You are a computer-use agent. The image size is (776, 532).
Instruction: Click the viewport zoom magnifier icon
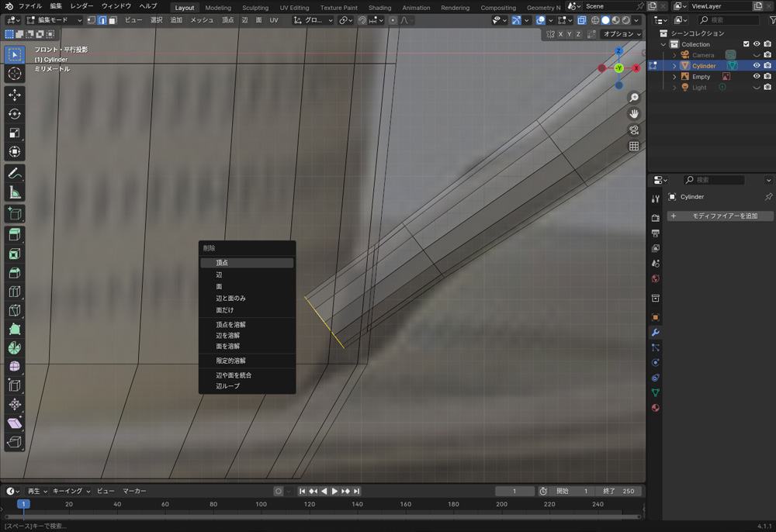pyautogui.click(x=634, y=98)
